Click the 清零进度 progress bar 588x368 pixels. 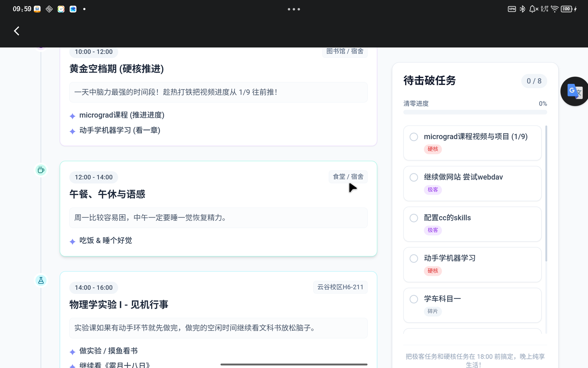click(475, 112)
